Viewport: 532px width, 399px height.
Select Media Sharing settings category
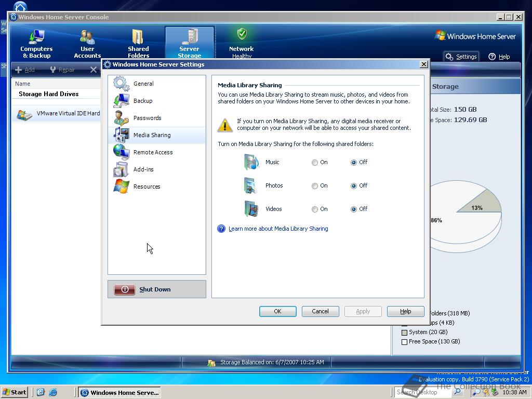157,135
